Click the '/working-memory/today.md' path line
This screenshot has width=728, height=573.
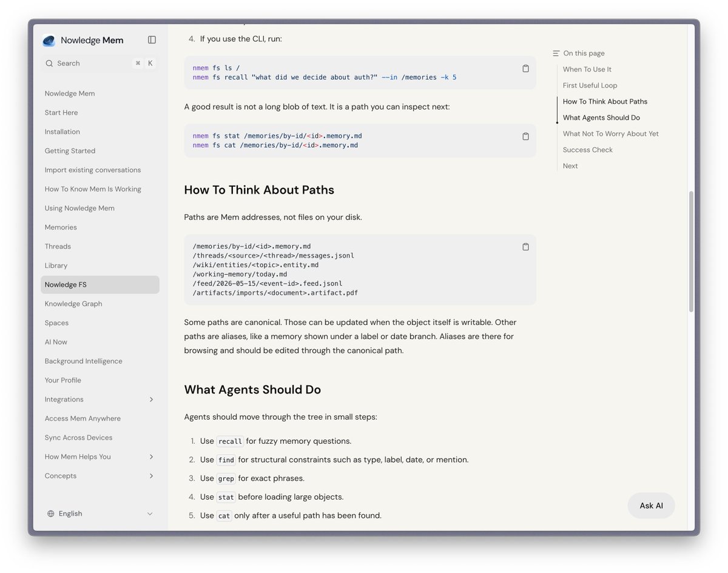240,275
